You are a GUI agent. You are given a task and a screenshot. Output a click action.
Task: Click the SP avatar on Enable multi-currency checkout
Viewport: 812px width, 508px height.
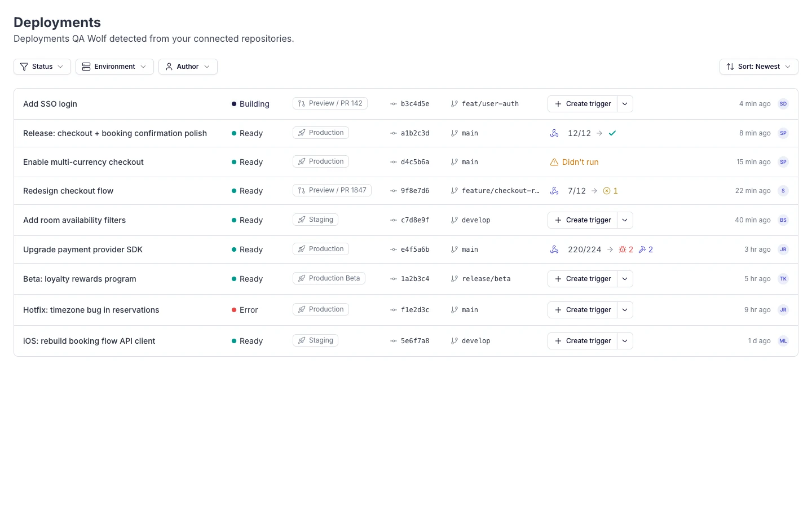pyautogui.click(x=783, y=162)
